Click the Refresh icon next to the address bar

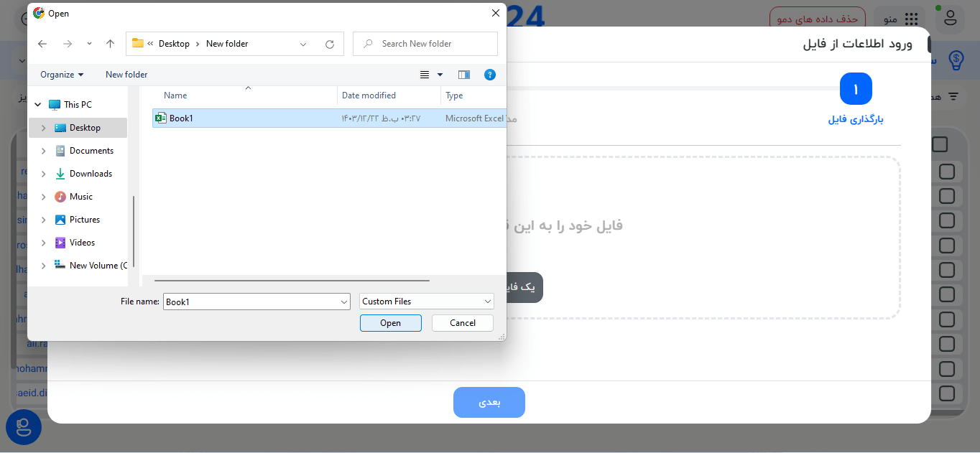(330, 43)
